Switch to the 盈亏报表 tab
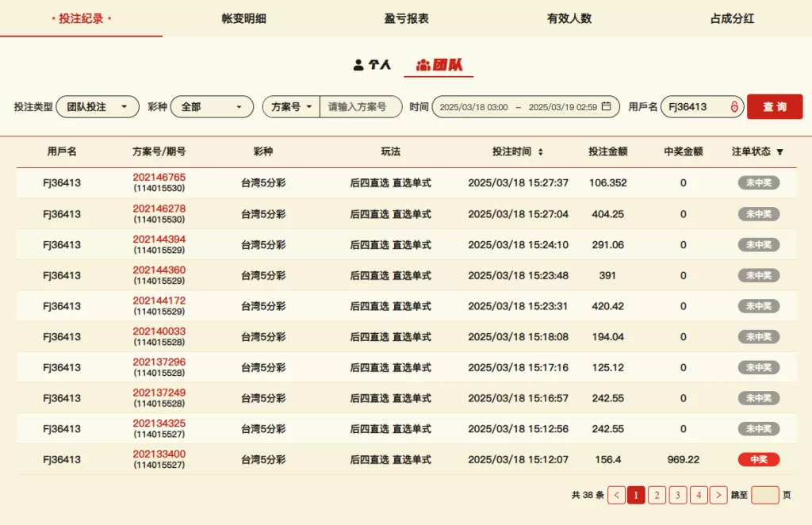This screenshot has height=525, width=812. [407, 18]
